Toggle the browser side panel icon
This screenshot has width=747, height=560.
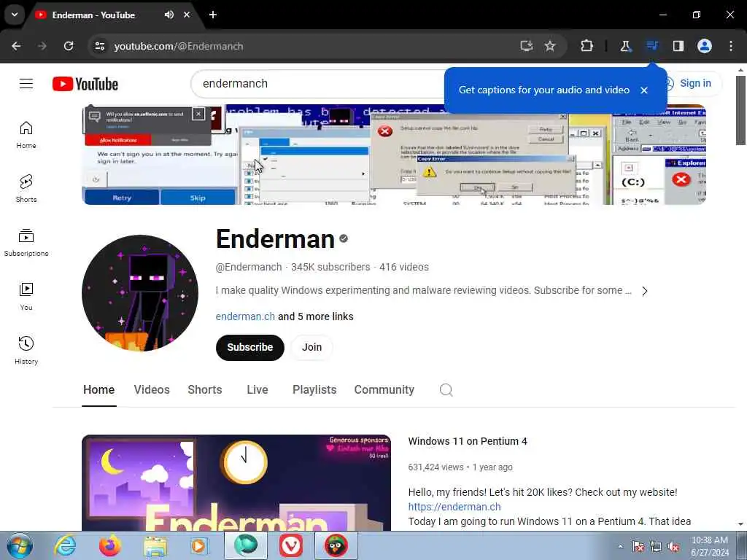[x=678, y=46]
